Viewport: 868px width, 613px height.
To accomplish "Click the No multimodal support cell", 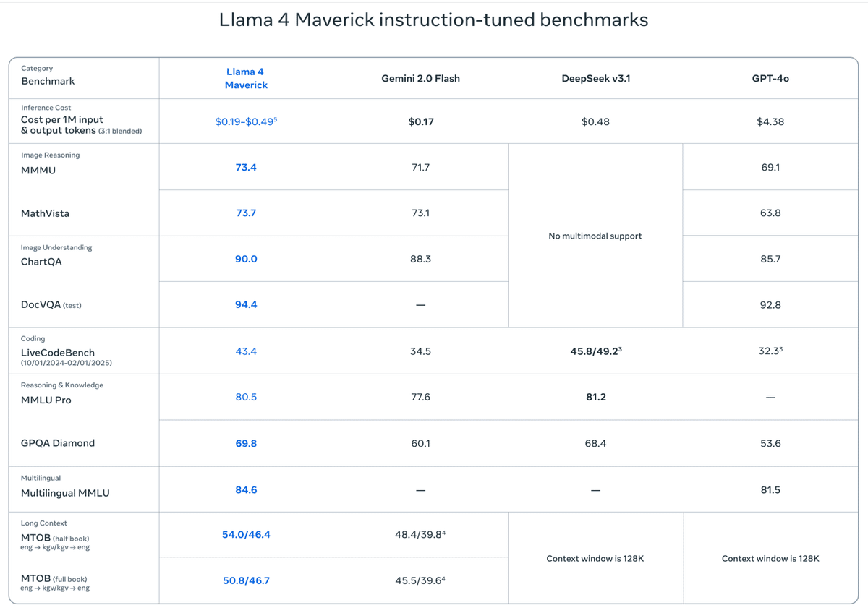I will pyautogui.click(x=595, y=236).
